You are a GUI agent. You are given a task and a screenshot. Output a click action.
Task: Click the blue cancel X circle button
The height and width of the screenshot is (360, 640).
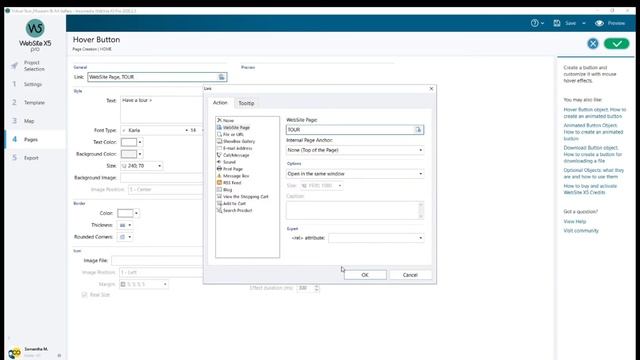(x=593, y=44)
